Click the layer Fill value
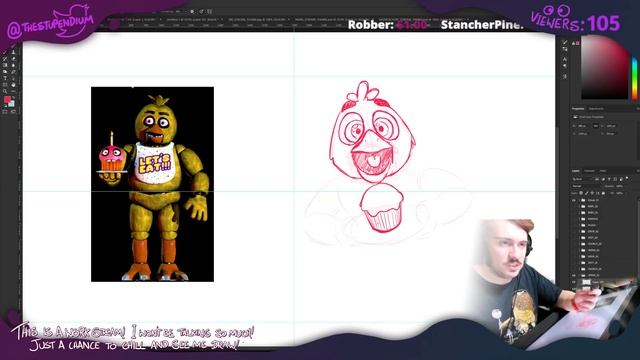The height and width of the screenshot is (360, 640). point(620,193)
